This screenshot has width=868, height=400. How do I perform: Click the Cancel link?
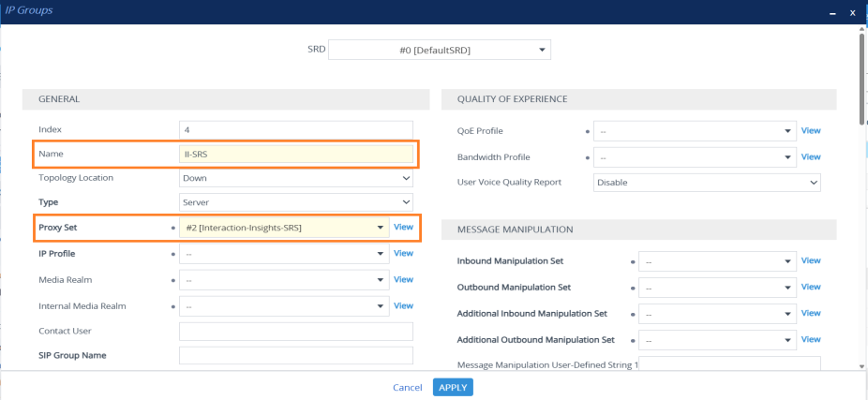pyautogui.click(x=407, y=388)
